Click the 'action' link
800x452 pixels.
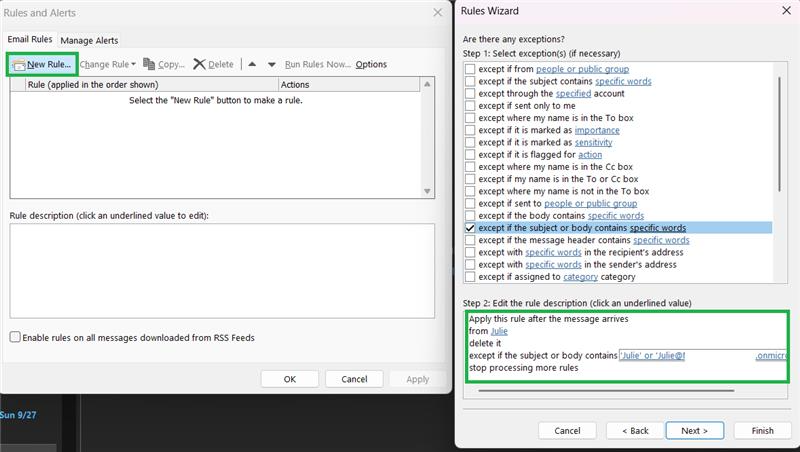pos(590,155)
